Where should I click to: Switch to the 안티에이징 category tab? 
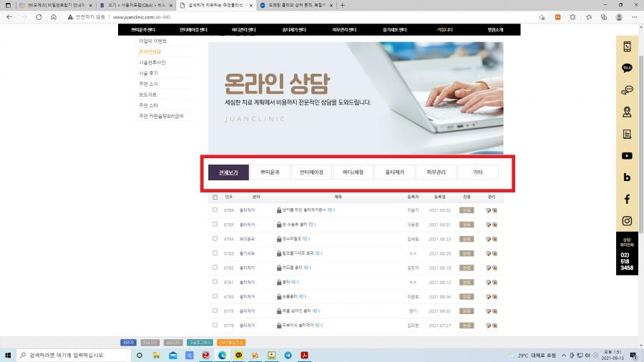pos(311,172)
